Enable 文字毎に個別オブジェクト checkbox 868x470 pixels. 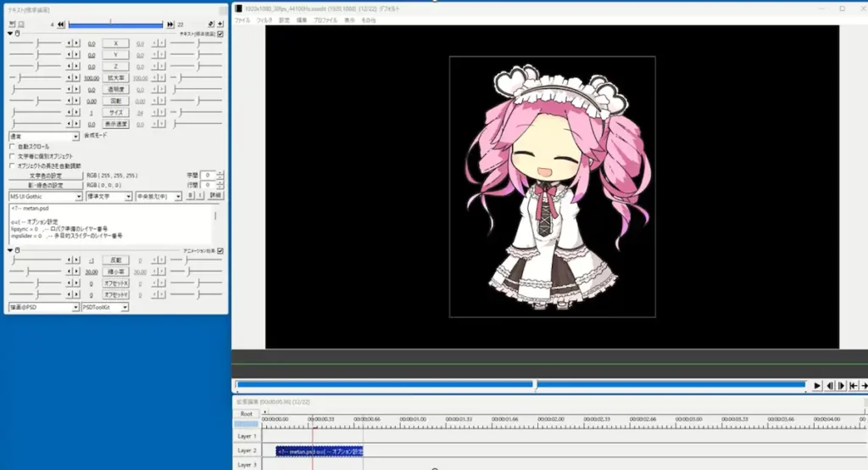(x=12, y=156)
